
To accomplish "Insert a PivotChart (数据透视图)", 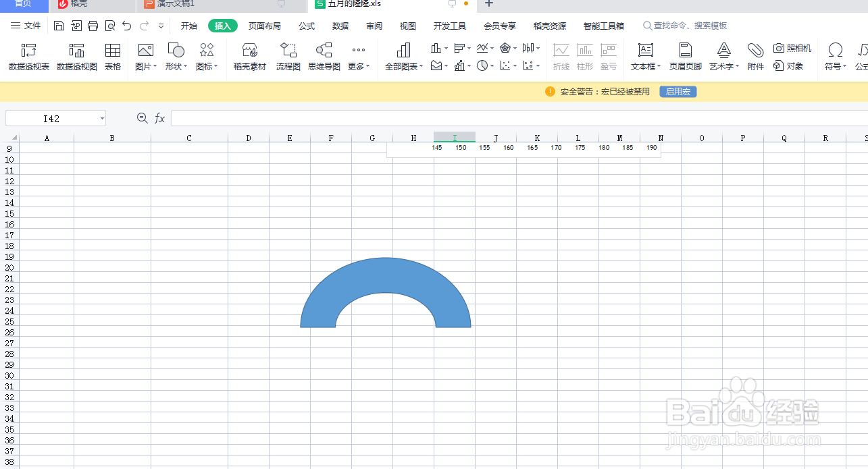I will point(76,57).
